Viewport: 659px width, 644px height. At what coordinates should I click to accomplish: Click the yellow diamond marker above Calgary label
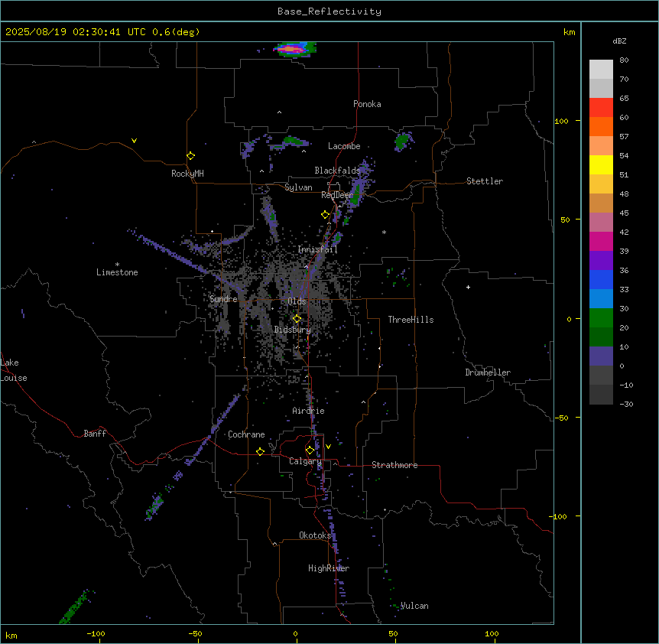(310, 450)
